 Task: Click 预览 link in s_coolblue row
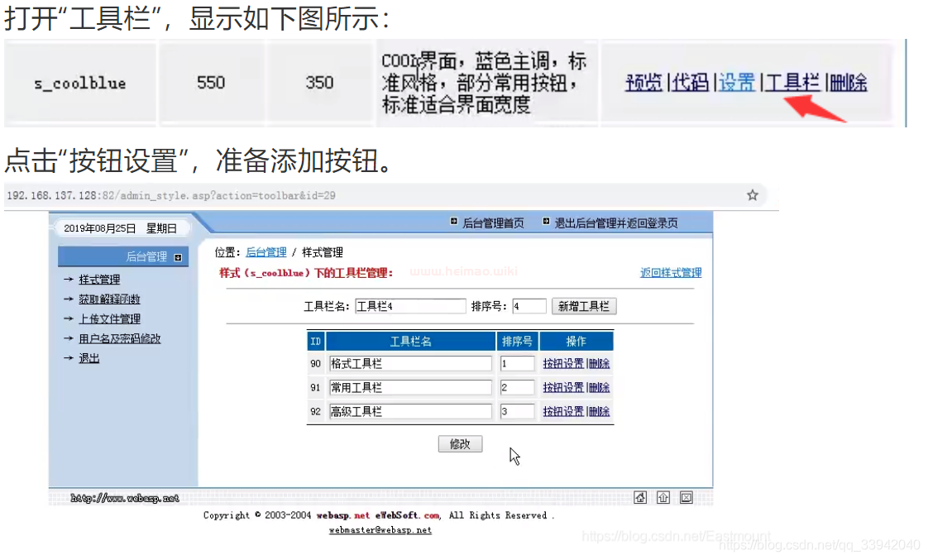point(643,83)
